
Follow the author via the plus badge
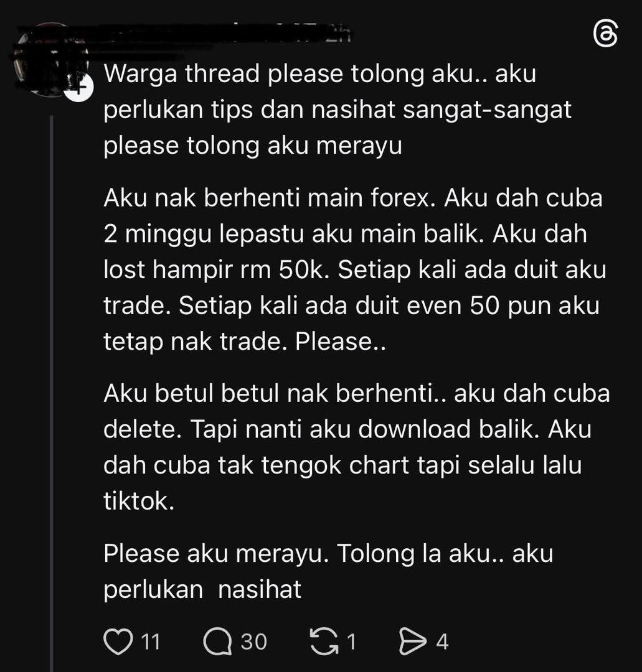tap(78, 88)
